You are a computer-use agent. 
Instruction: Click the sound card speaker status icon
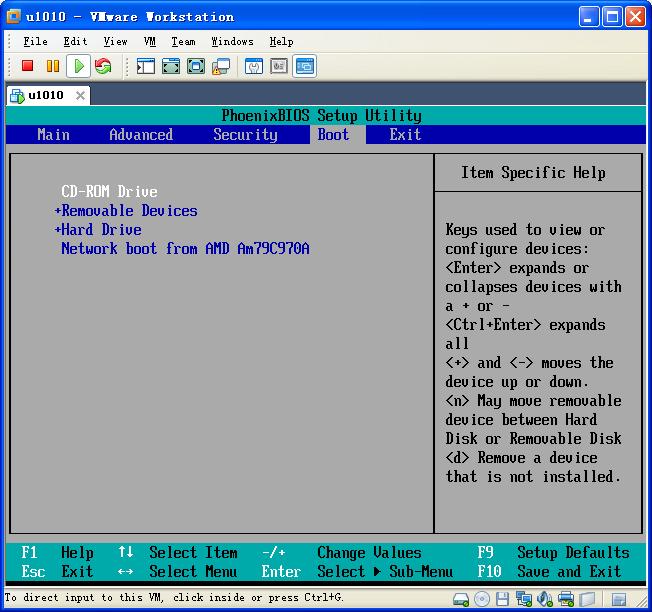pos(545,599)
